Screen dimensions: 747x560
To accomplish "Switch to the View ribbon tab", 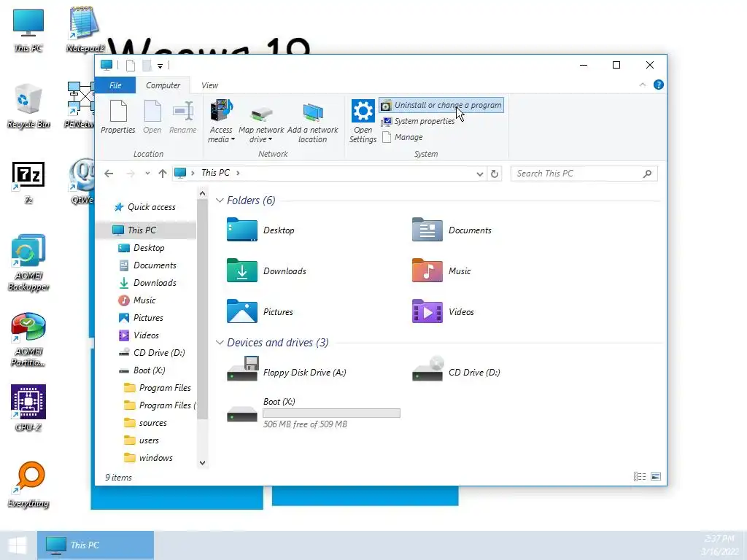I will click(x=209, y=85).
